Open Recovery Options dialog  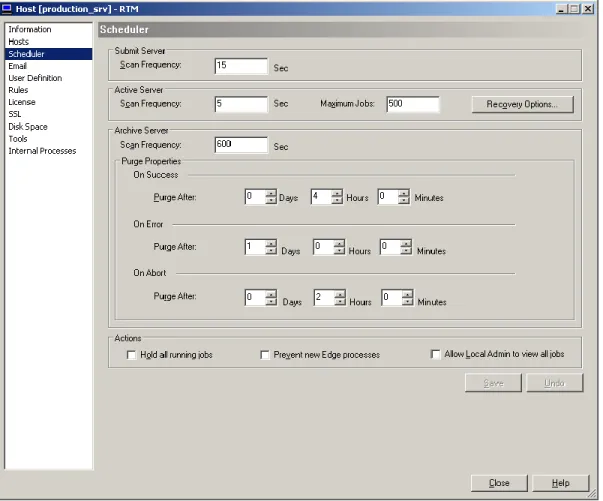(x=523, y=104)
